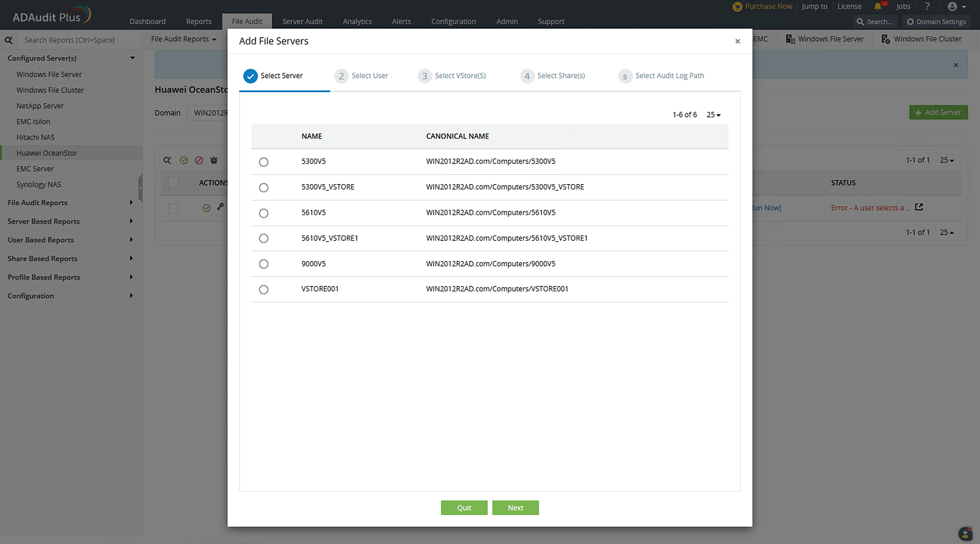Open the File Audit Reports dropdown
The height and width of the screenshot is (544, 980).
click(184, 39)
